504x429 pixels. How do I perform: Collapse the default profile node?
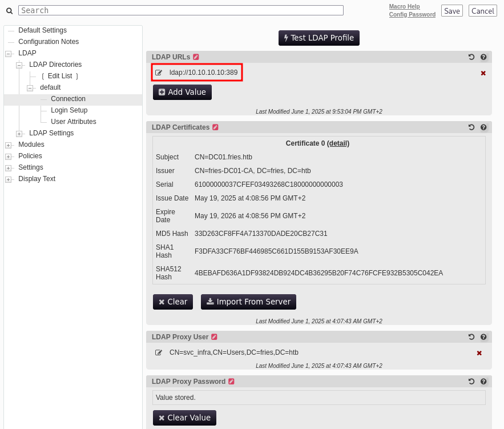pos(30,88)
